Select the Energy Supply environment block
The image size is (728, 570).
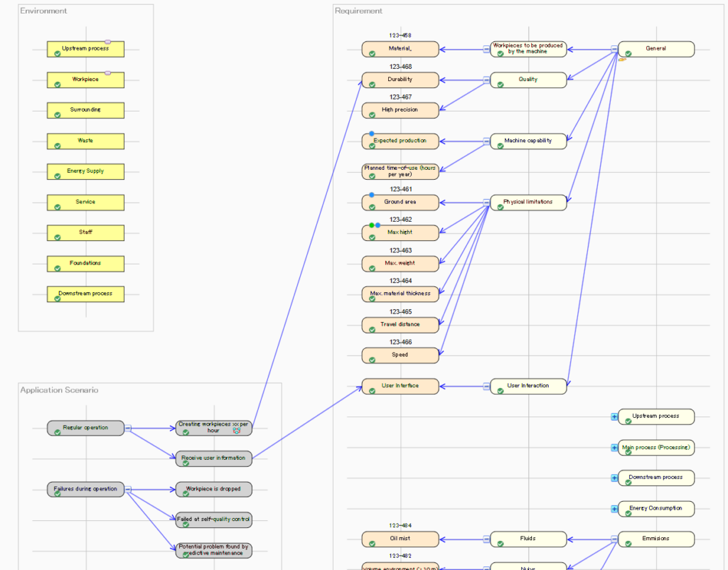click(85, 171)
